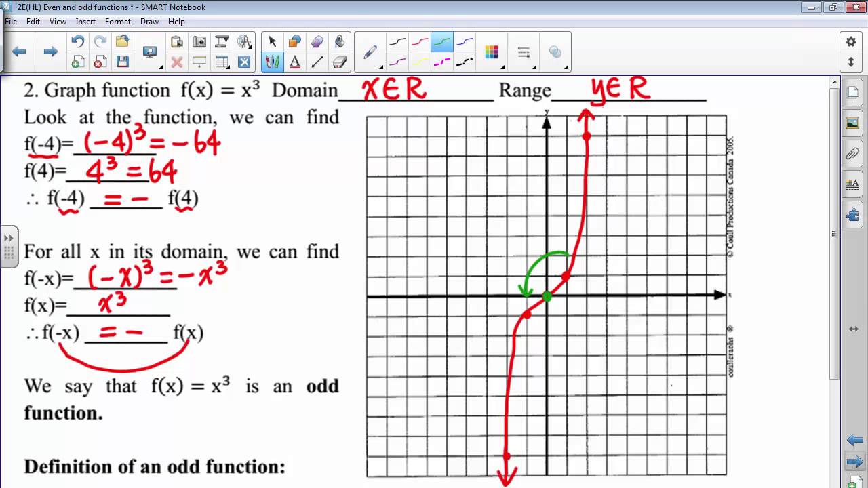Select the text 'Definition of an odd function:'
The height and width of the screenshot is (488, 868).
(155, 467)
